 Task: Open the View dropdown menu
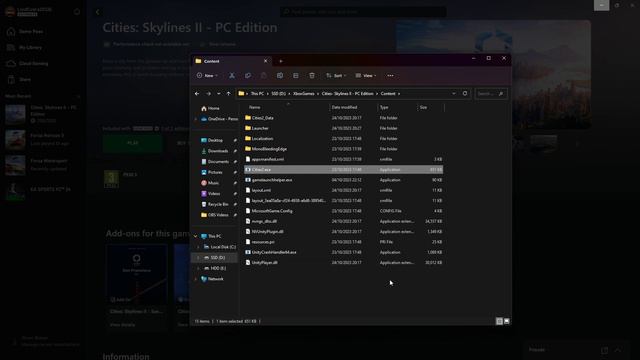pos(366,76)
